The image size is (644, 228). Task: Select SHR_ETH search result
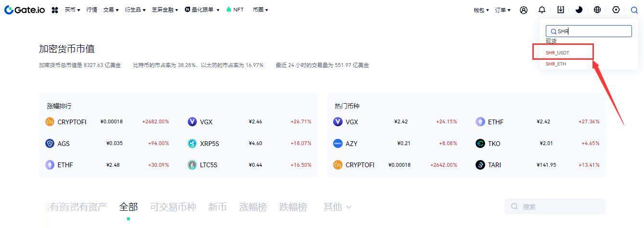[556, 64]
